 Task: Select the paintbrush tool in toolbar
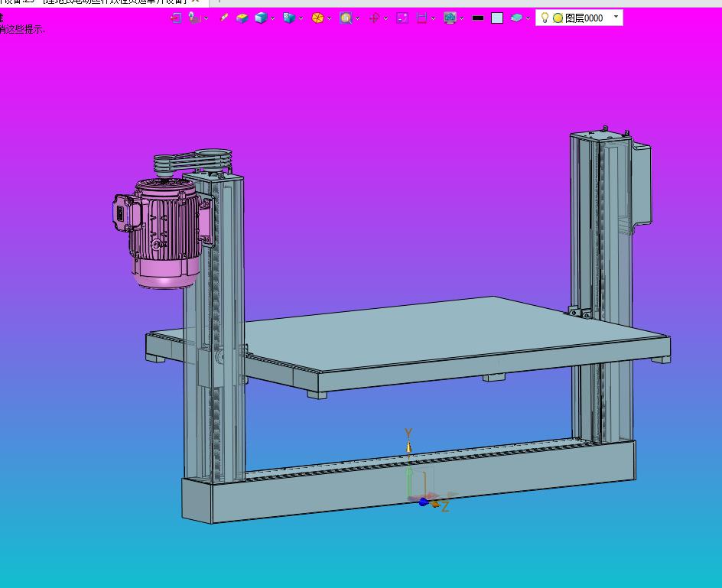[x=224, y=18]
